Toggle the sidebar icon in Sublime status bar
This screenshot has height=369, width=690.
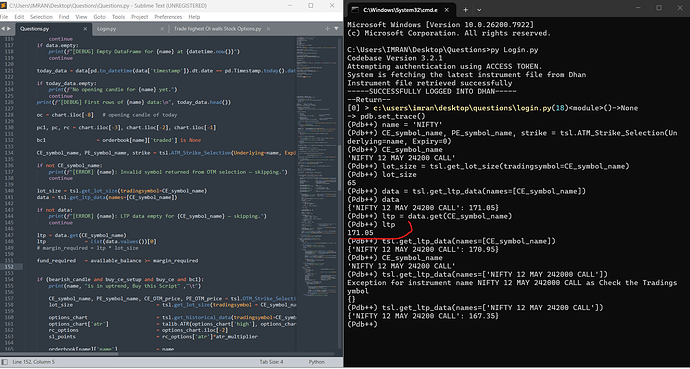click(x=5, y=362)
